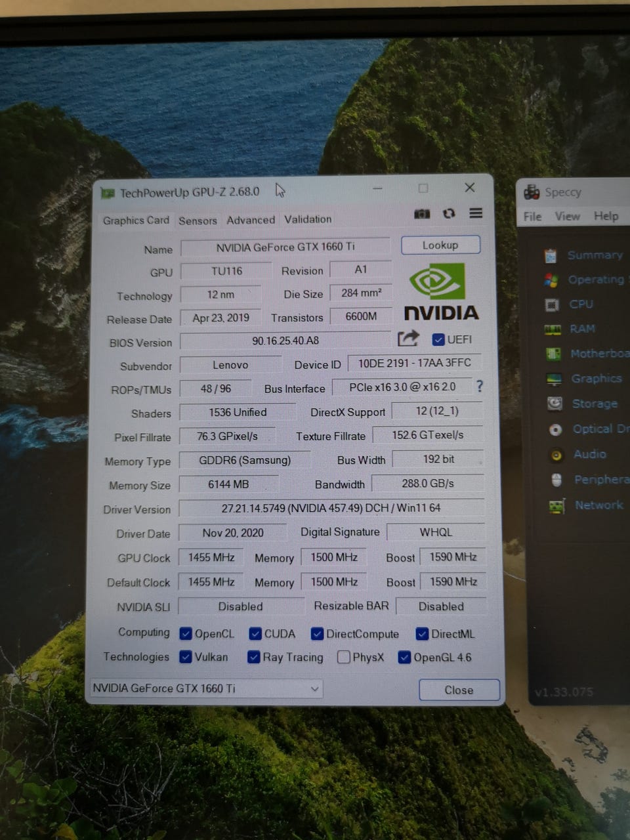Viewport: 630px width, 840px height.
Task: Click the BIOS export share icon
Action: [x=408, y=339]
